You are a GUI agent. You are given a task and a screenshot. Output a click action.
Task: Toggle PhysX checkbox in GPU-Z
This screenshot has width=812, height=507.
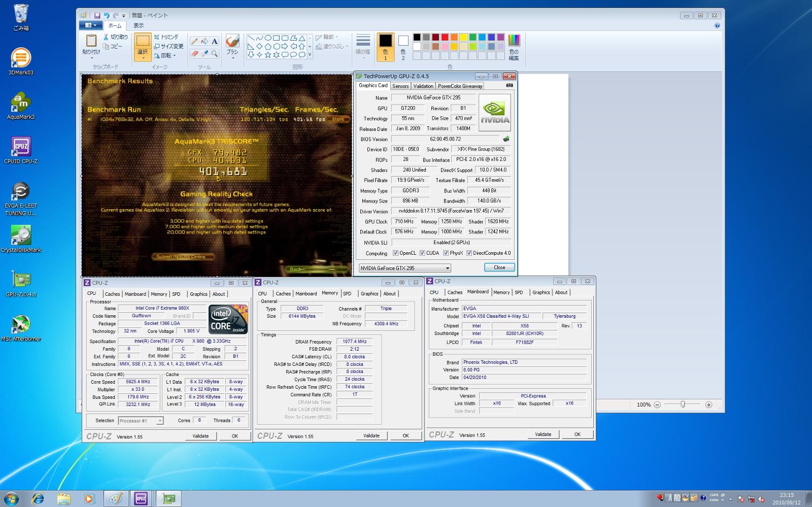point(446,253)
